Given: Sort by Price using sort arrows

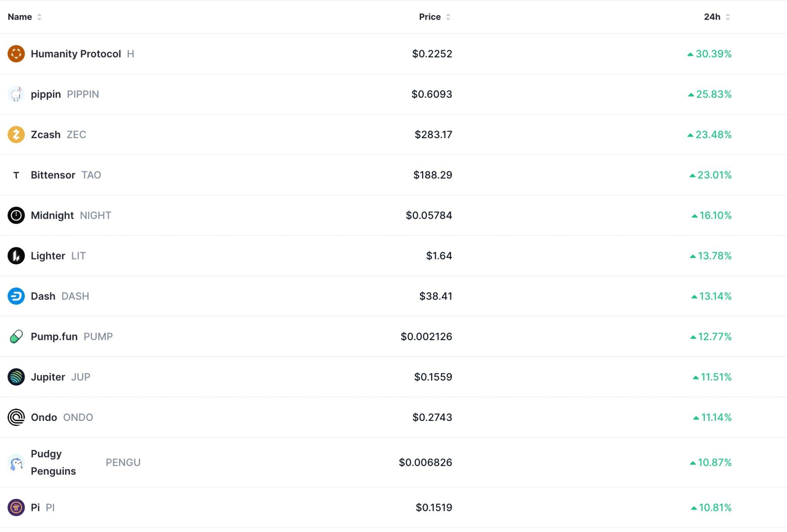Looking at the screenshot, I should point(448,17).
